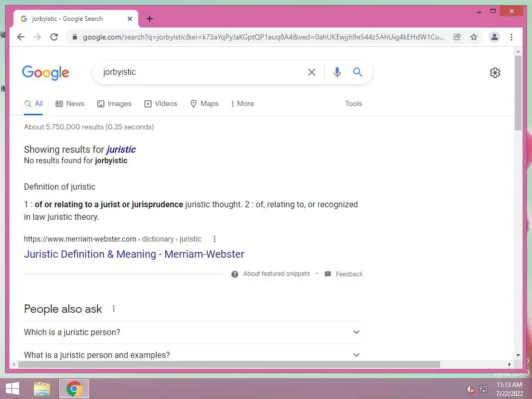
Task: Click the 'About 5,750,000 results' text
Action: 89,127
